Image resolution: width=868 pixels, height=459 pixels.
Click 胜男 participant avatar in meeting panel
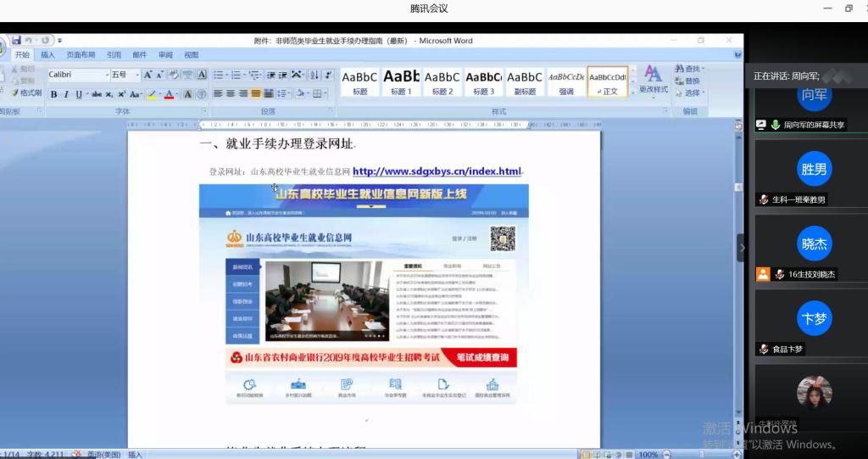coord(814,169)
